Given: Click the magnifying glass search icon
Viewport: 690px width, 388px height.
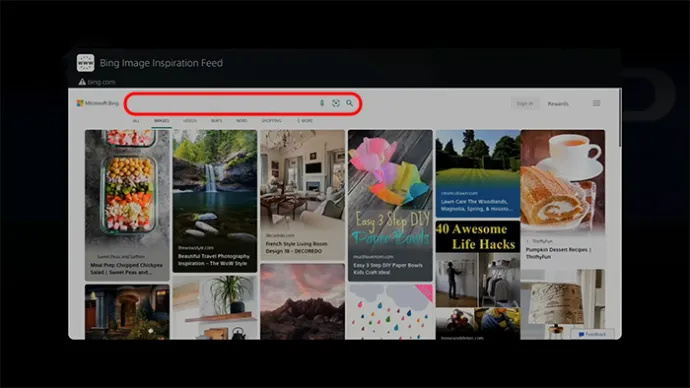Looking at the screenshot, I should 349,103.
